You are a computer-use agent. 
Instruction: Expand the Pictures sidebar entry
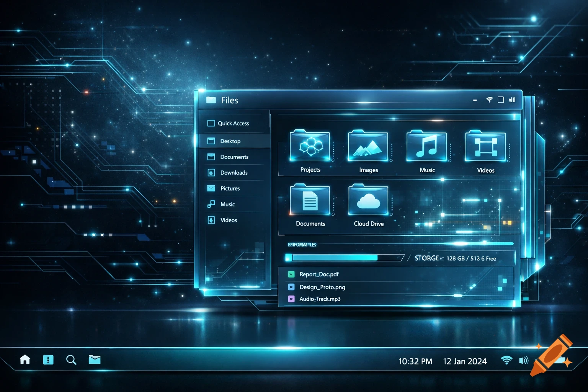230,188
